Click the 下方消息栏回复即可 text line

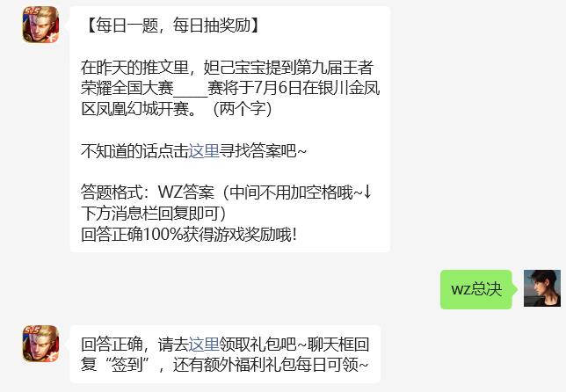pos(150,214)
